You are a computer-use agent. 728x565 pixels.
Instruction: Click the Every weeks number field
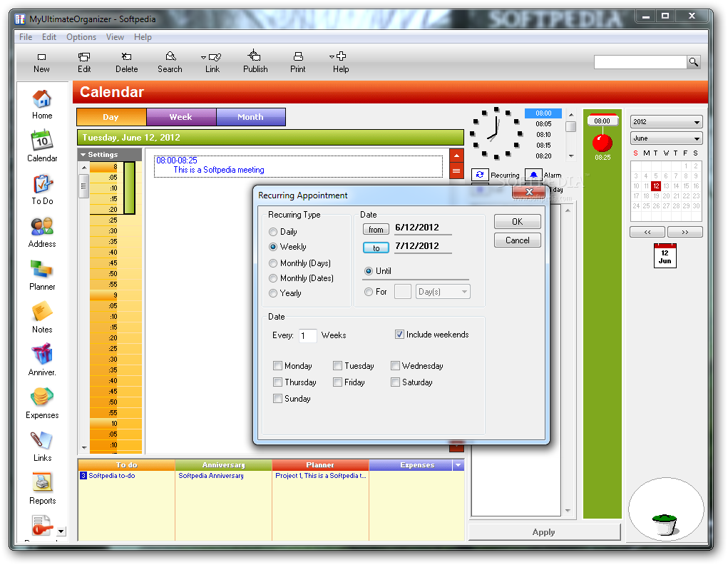click(307, 335)
